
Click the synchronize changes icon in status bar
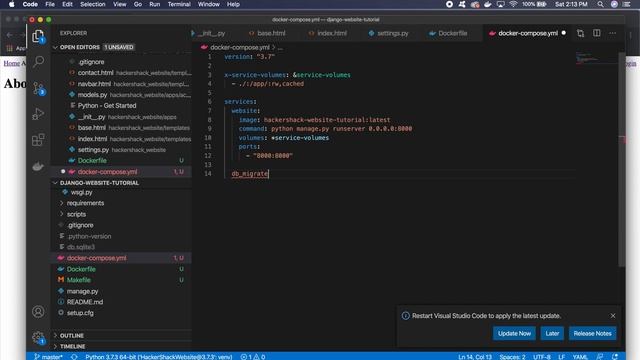(x=74, y=357)
